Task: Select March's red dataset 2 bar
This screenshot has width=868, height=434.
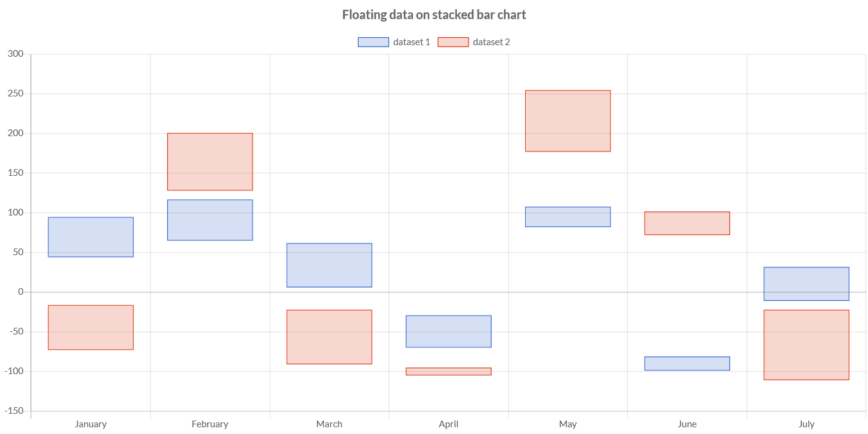Action: (329, 337)
